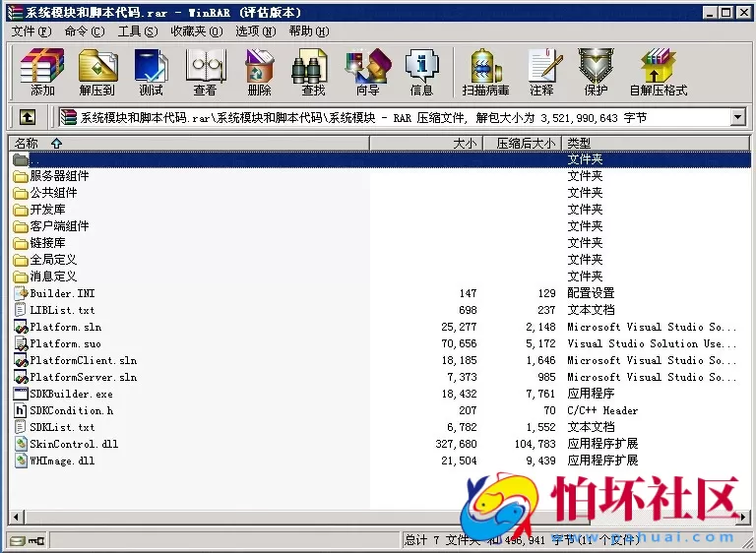Sort by the 类型 column header

pyautogui.click(x=657, y=144)
